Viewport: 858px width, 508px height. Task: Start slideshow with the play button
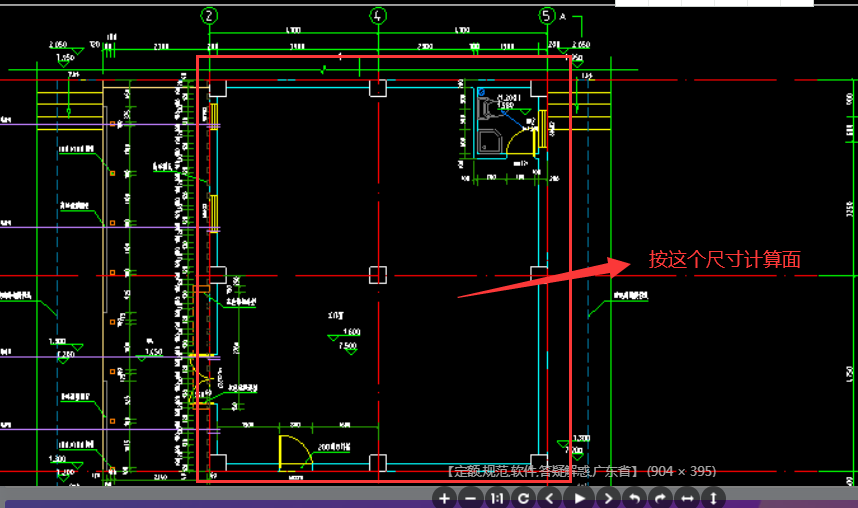click(x=579, y=499)
